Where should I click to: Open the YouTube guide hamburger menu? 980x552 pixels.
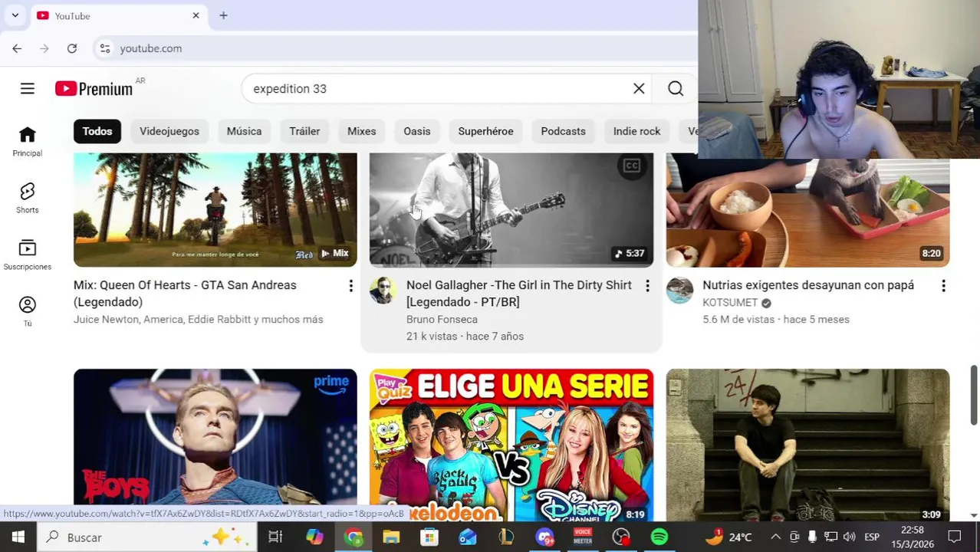click(x=27, y=89)
